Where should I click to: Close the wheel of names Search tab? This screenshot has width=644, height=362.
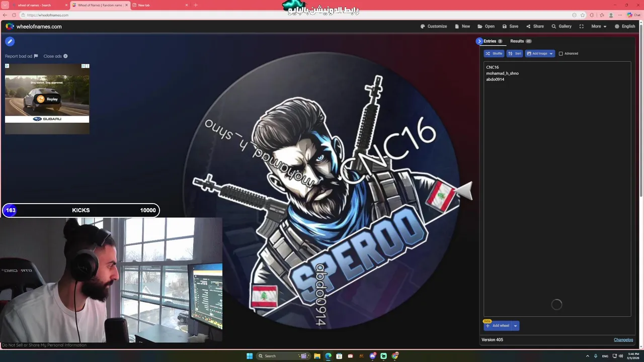(x=66, y=5)
